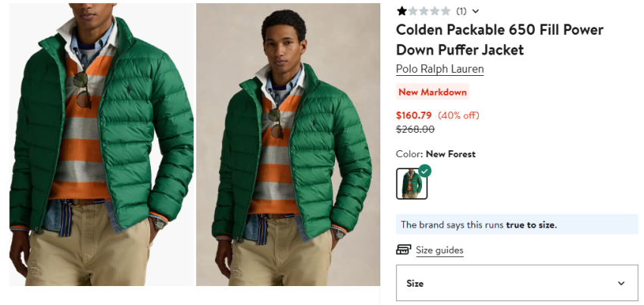Click the $160.79 sale price
The width and height of the screenshot is (644, 305).
pyautogui.click(x=414, y=115)
